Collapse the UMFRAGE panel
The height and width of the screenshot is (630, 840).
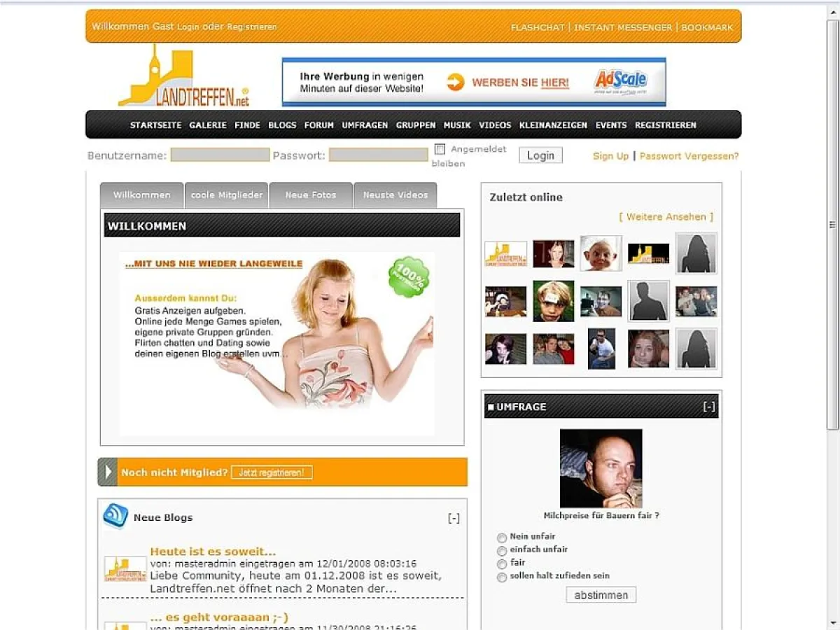(x=710, y=405)
